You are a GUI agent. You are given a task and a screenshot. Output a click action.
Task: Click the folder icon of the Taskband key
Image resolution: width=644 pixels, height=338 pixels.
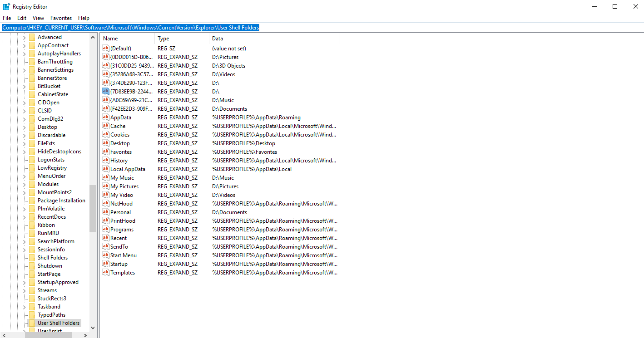(32, 307)
